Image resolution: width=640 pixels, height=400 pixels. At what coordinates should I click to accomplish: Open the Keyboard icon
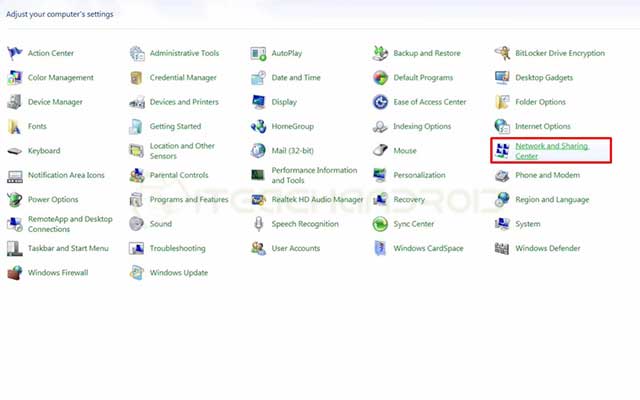pyautogui.click(x=15, y=151)
